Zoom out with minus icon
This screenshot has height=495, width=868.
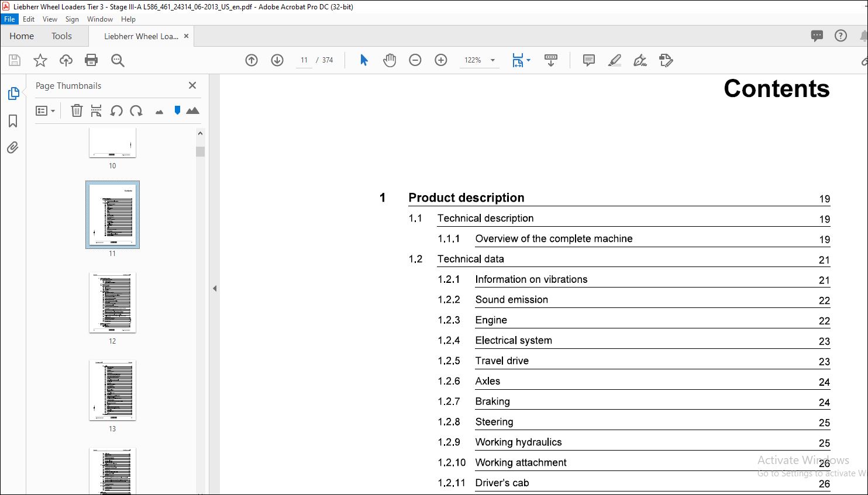(415, 60)
